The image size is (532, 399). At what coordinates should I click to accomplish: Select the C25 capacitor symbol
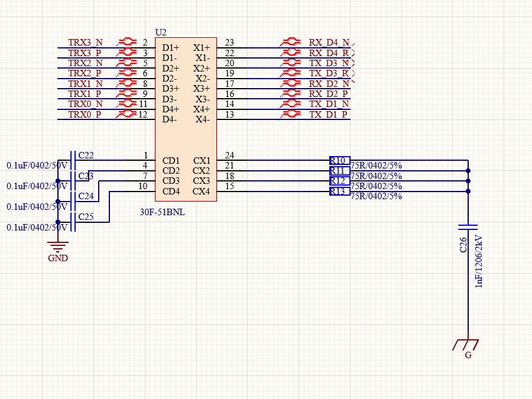tap(72, 222)
